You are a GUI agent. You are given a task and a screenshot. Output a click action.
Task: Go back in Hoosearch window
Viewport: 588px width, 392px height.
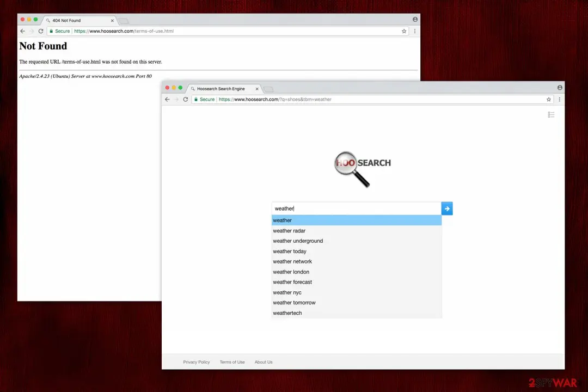pos(167,100)
